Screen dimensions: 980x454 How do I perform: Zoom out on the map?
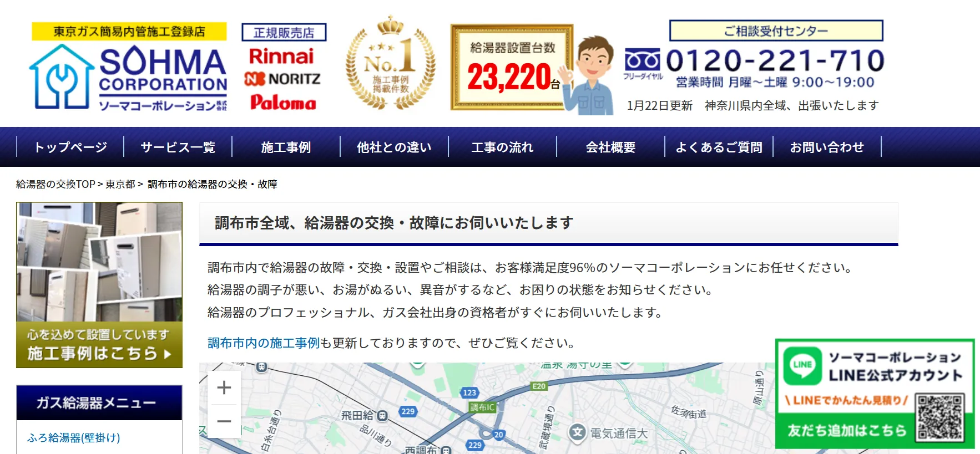pyautogui.click(x=224, y=421)
